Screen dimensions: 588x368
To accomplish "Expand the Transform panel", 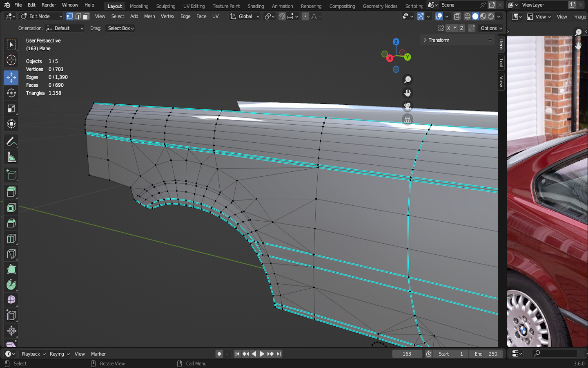I will 439,40.
